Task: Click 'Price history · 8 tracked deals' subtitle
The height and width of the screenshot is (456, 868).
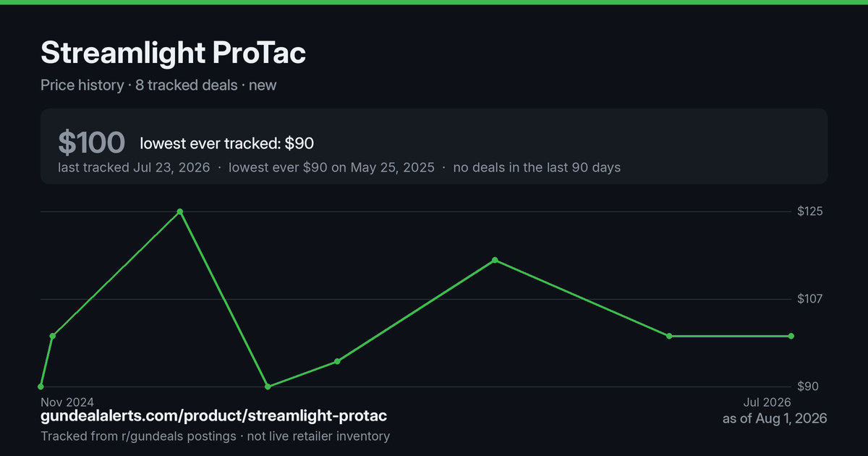Action: pos(139,85)
